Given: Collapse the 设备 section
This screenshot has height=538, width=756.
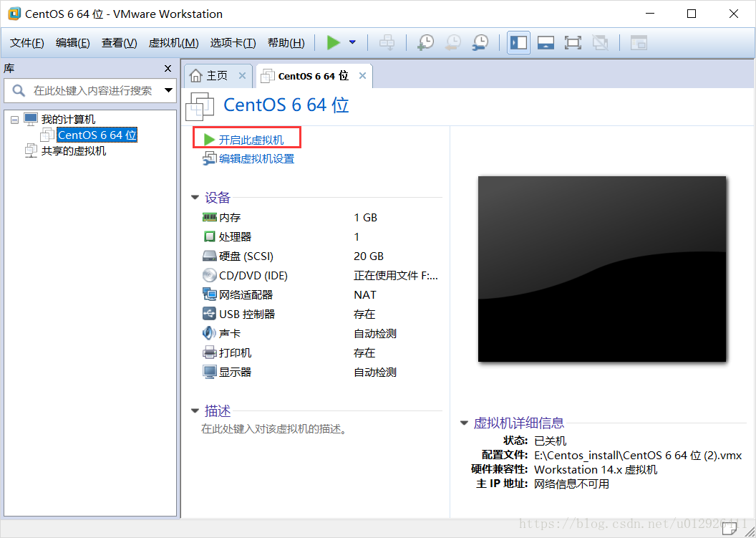Looking at the screenshot, I should [x=195, y=197].
